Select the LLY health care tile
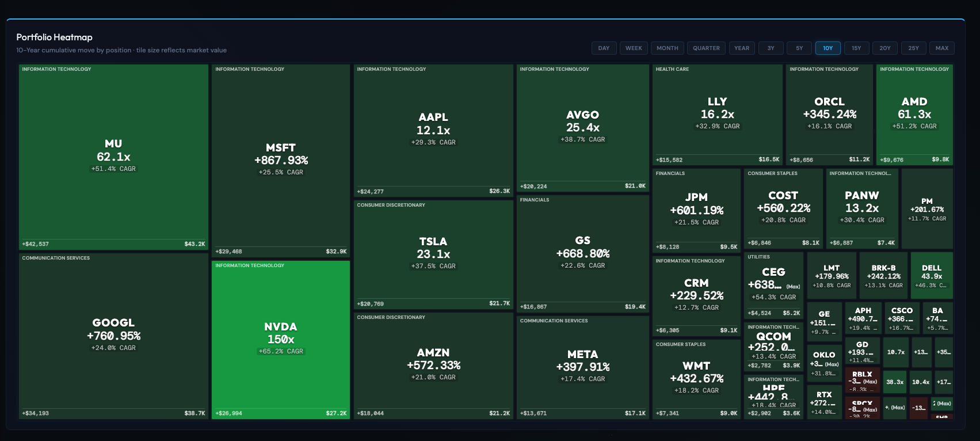Screen dimensions: 980x441 coord(717,115)
